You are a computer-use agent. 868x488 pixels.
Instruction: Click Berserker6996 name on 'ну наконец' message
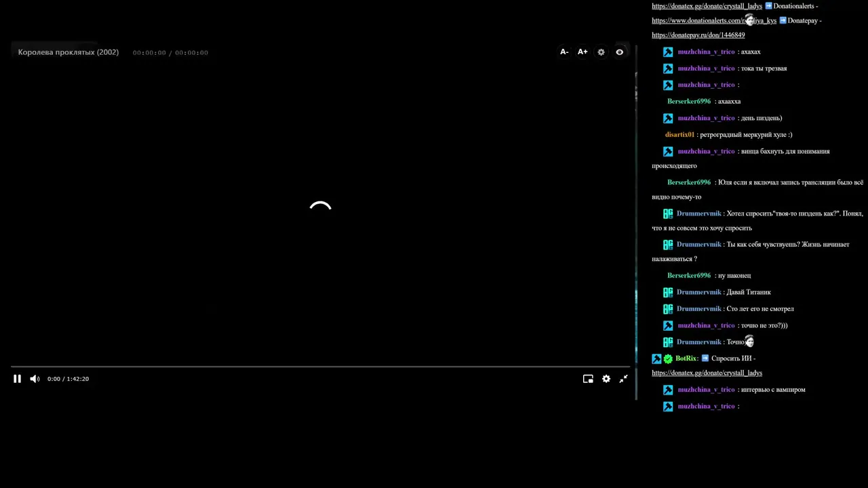point(689,275)
